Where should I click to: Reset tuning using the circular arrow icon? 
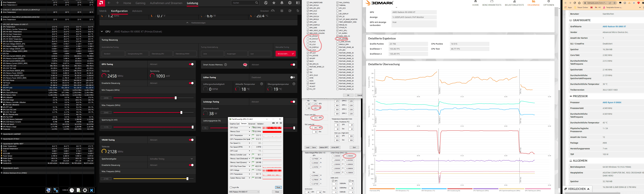click(x=298, y=11)
